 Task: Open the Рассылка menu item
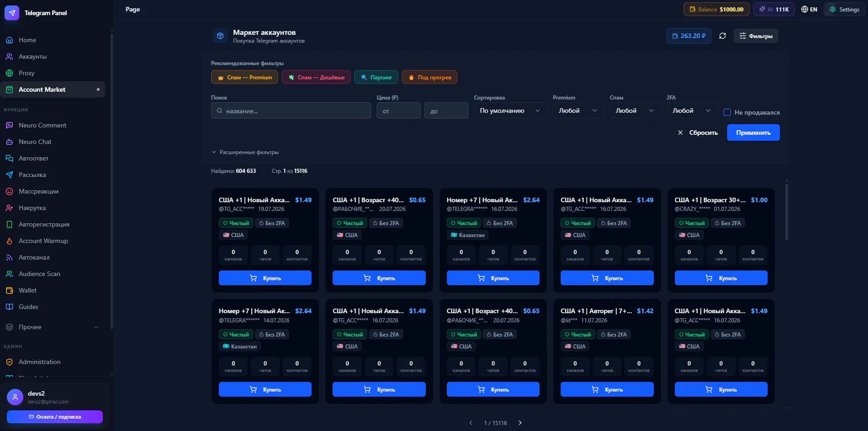(52, 175)
